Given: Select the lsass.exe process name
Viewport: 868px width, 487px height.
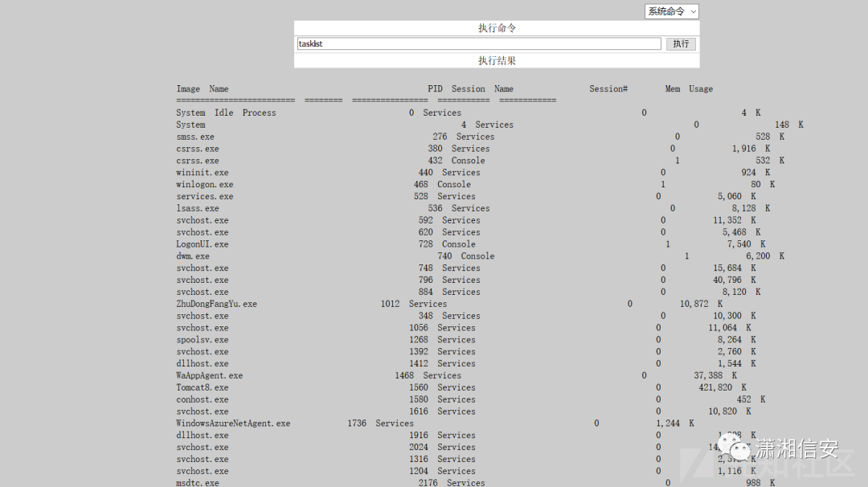Looking at the screenshot, I should point(197,209).
